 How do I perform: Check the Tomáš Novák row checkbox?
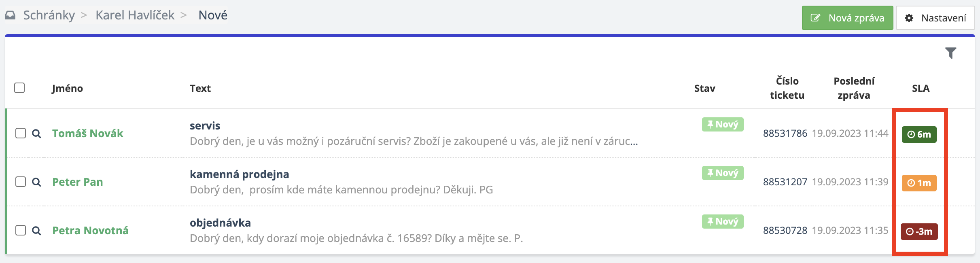(x=21, y=133)
